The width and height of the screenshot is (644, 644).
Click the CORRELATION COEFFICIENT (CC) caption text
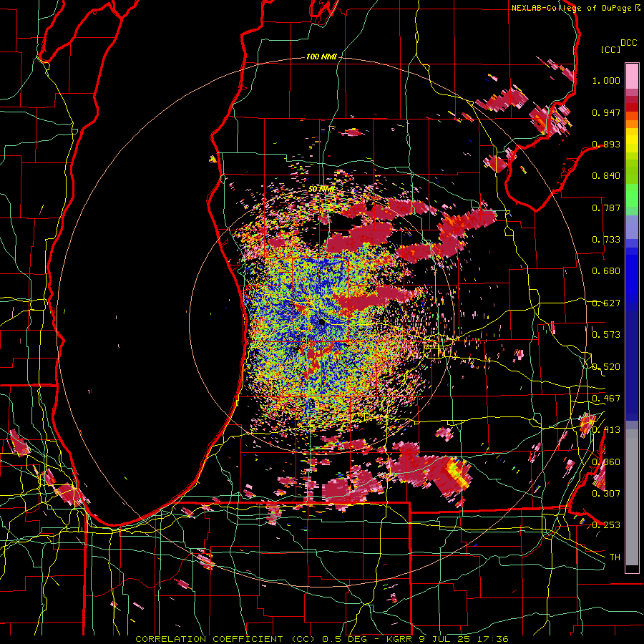pyautogui.click(x=225, y=639)
